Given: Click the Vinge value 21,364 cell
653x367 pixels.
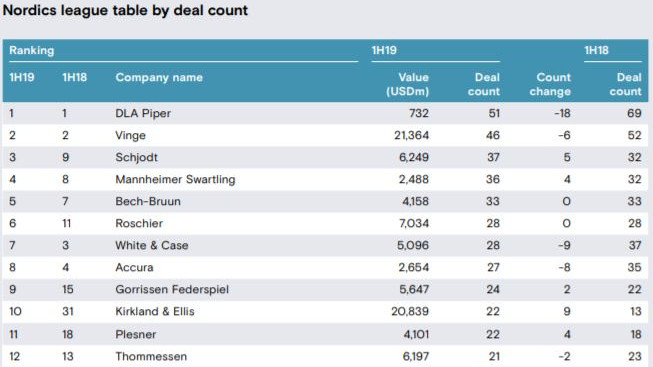Looking at the screenshot, I should tap(411, 135).
